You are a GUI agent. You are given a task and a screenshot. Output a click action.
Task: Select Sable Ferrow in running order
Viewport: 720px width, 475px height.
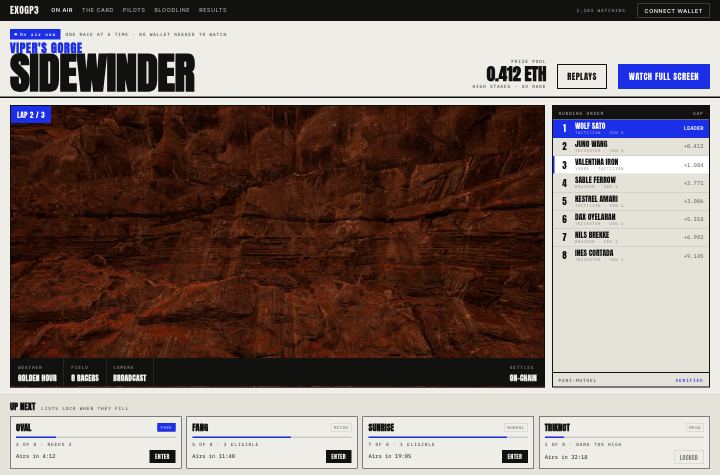[631, 183]
